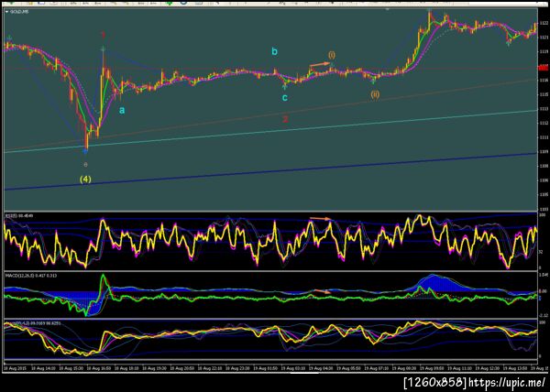The image size is (550, 392).
Task: Select the cyan trendline below the price
Action: pos(270,131)
